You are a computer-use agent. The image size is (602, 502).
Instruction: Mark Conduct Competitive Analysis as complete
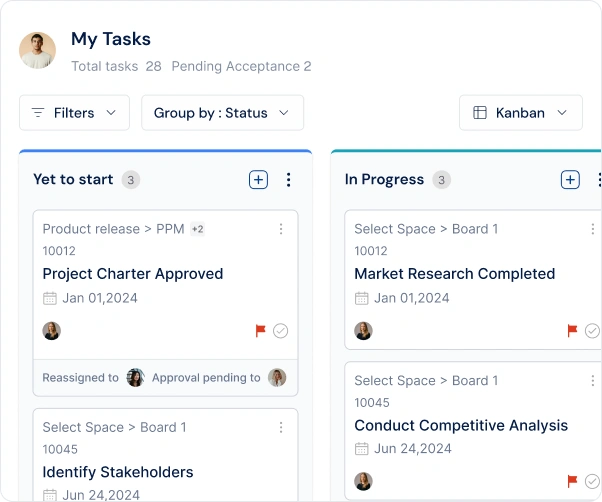pyautogui.click(x=592, y=481)
